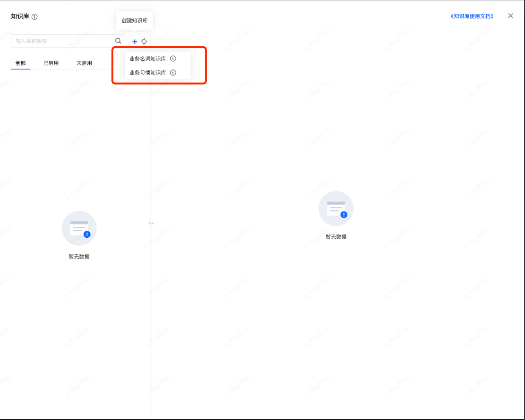Click 暂无数据 text in right panel
The width and height of the screenshot is (525, 420).
coord(336,237)
